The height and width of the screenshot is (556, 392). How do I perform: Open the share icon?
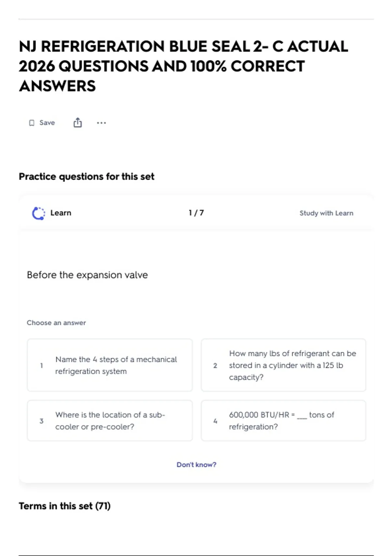(77, 123)
